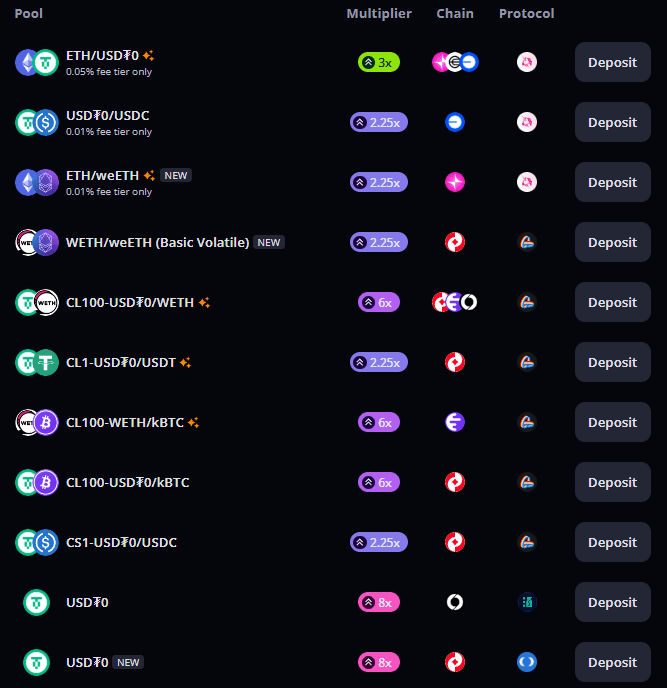This screenshot has width=667, height=688.
Task: Click the protocol icon in ETH/weETH row
Action: [527, 182]
